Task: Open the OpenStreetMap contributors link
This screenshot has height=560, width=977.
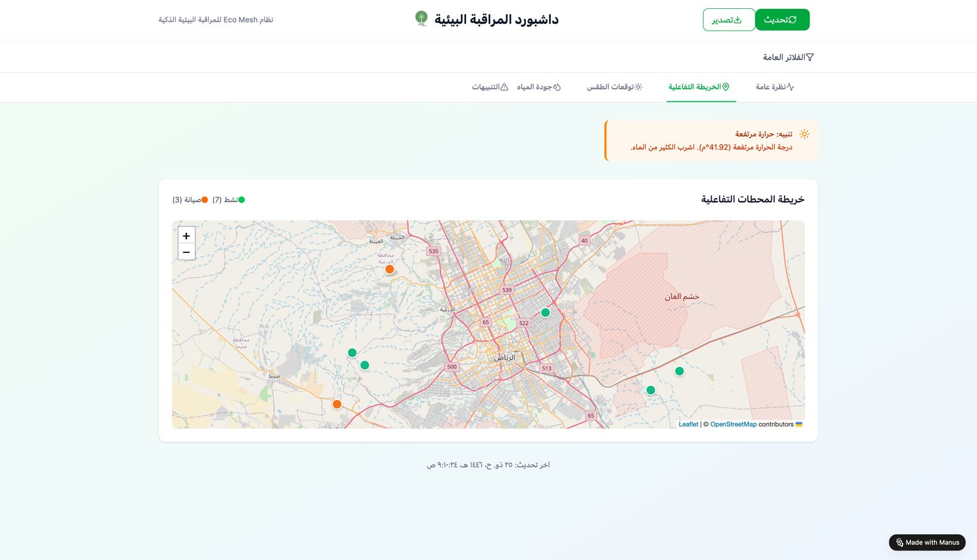Action: (x=733, y=424)
